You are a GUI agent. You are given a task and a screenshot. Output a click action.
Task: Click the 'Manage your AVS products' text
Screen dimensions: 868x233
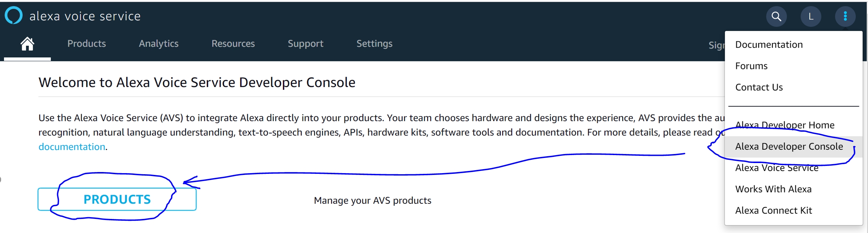[373, 201]
